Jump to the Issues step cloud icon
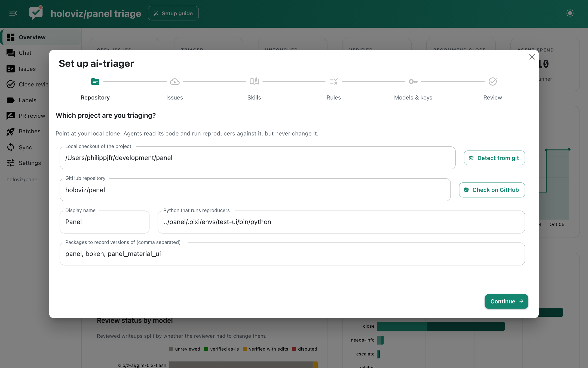The width and height of the screenshot is (588, 368). click(175, 81)
